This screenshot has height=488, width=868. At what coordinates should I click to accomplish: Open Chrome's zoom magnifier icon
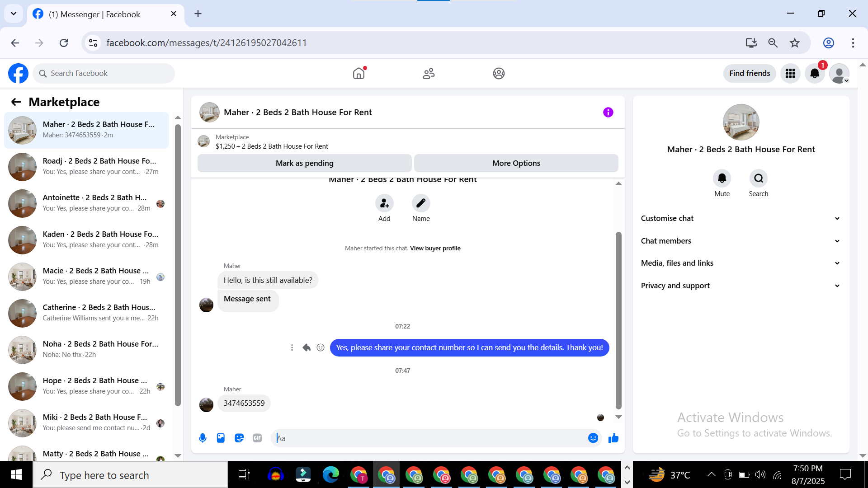pos(773,43)
